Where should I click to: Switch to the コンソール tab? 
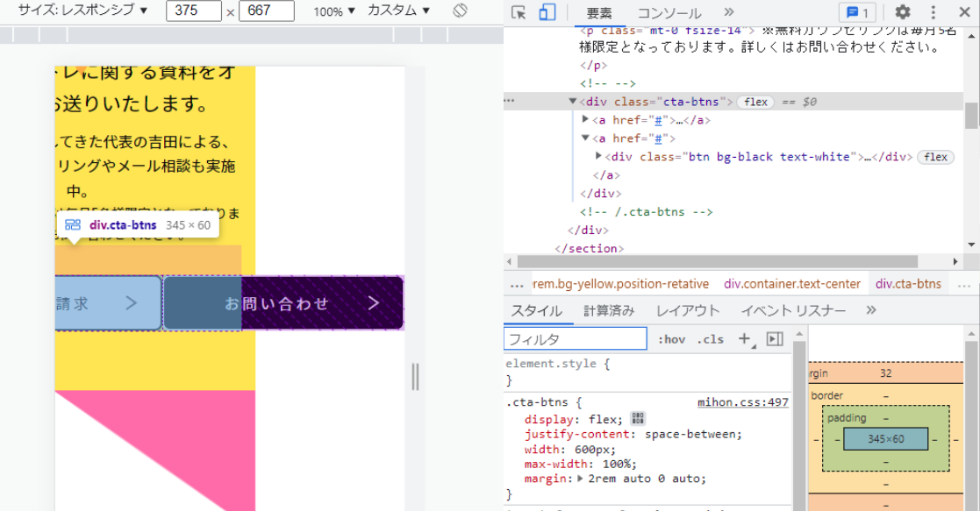tap(669, 13)
